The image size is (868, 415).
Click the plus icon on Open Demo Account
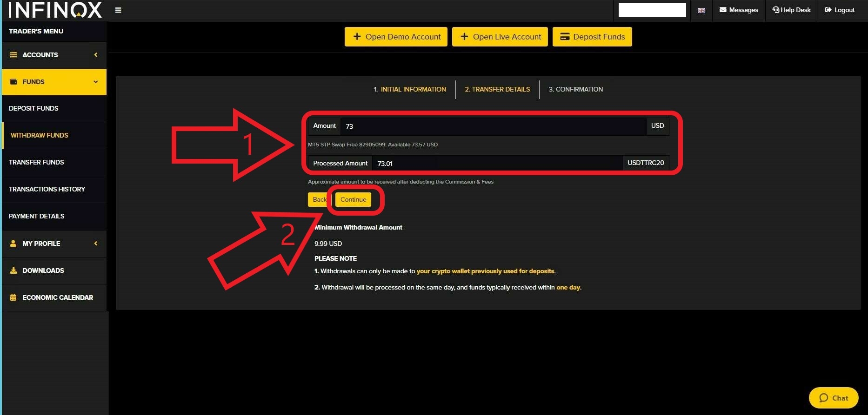[x=357, y=36]
